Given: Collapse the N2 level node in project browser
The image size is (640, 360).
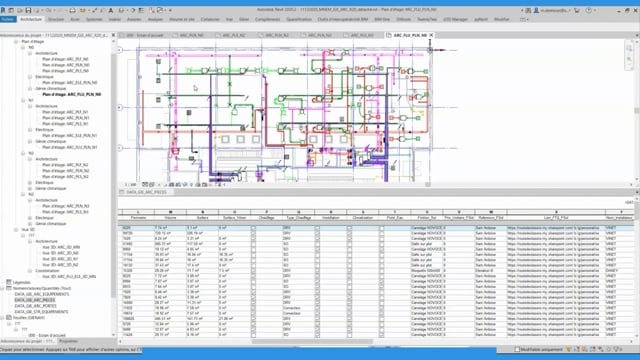Looking at the screenshot, I should pos(23,153).
